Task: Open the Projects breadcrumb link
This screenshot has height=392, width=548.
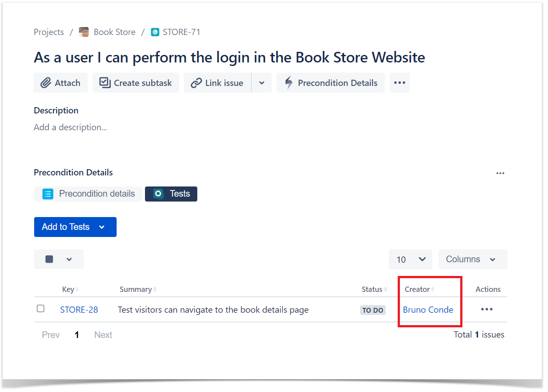Action: 49,32
